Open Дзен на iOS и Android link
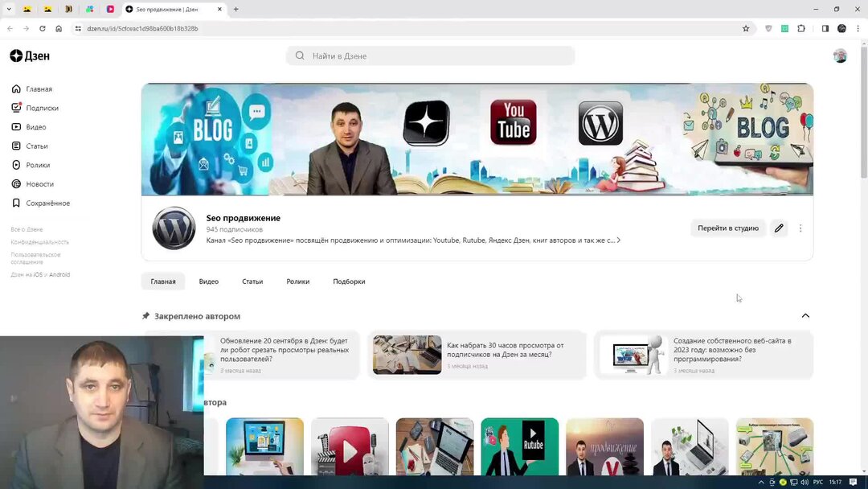This screenshot has width=868, height=489. tap(40, 275)
